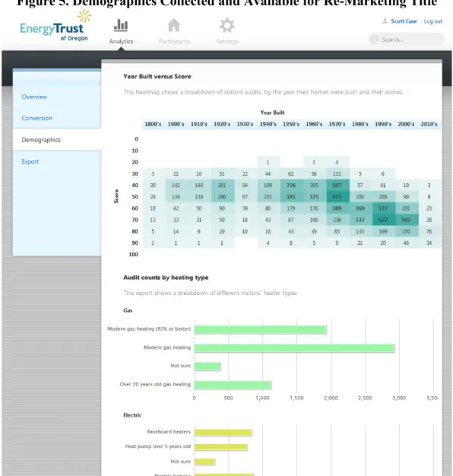Click heatmap cell with value 622
This screenshot has width=453, height=476.
[383, 220]
